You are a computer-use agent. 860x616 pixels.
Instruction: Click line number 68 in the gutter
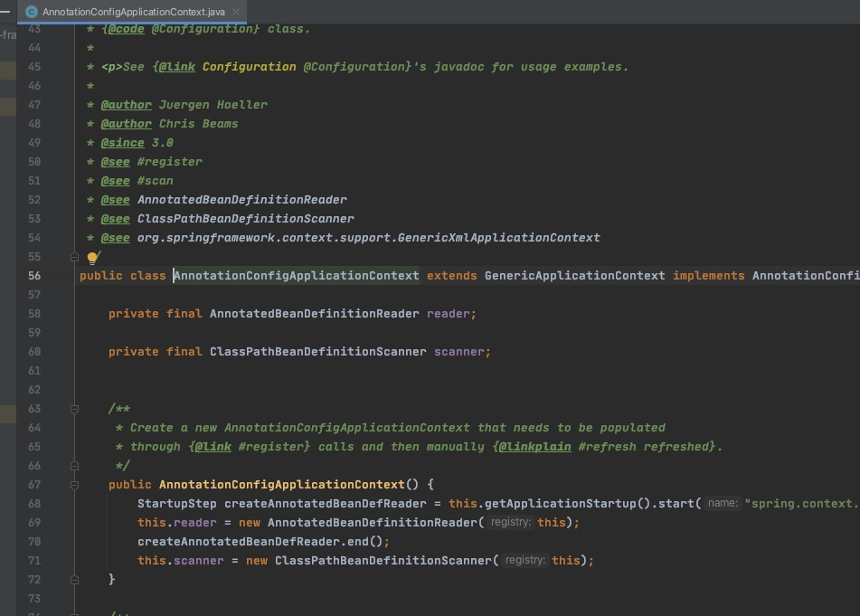34,504
